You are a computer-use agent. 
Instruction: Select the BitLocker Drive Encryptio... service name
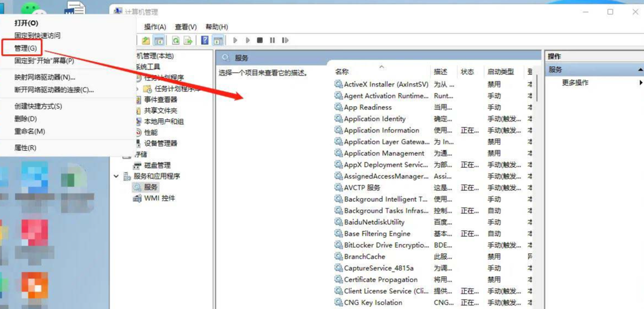[x=387, y=245]
